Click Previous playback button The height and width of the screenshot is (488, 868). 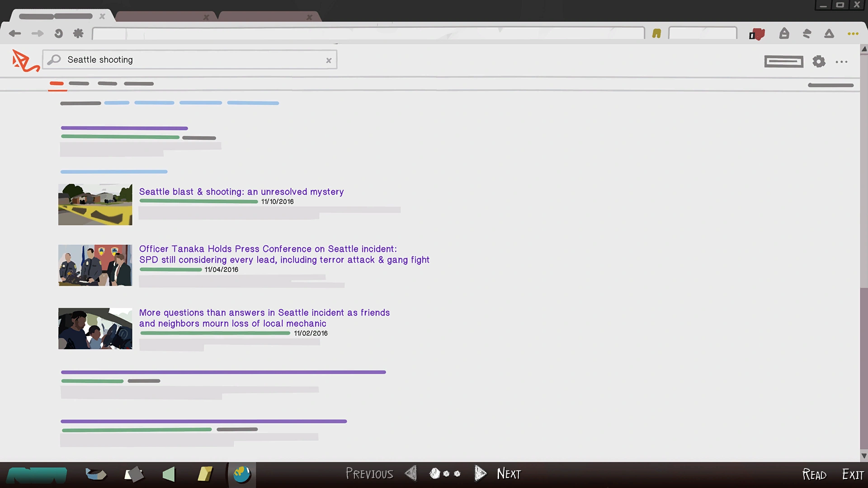370,474
